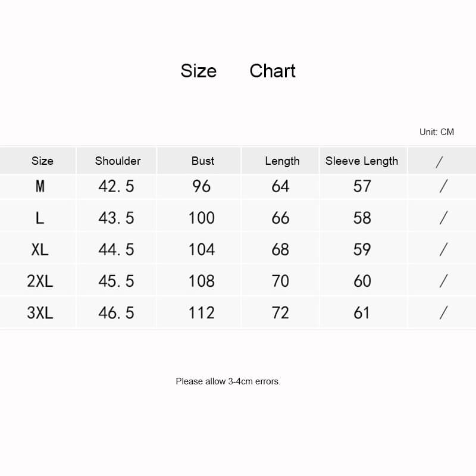
Task: Click the Sleeve Length column header
Action: pyautogui.click(x=362, y=161)
